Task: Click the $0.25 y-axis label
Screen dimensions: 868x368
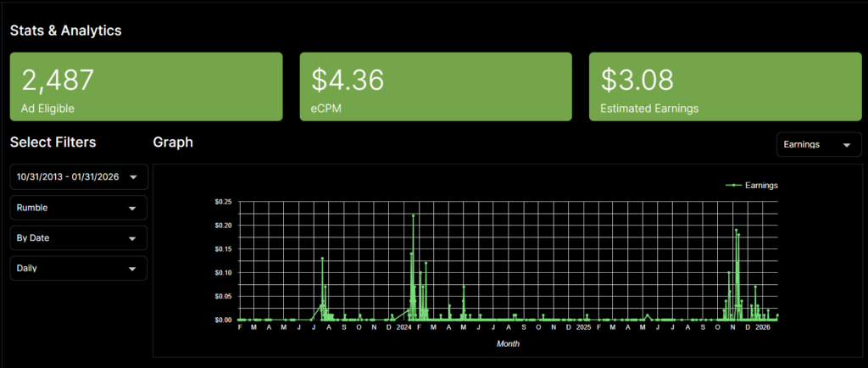Action: 224,203
